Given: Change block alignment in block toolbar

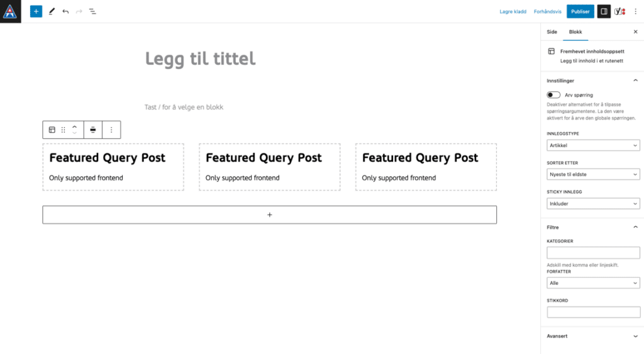Looking at the screenshot, I should click(93, 130).
